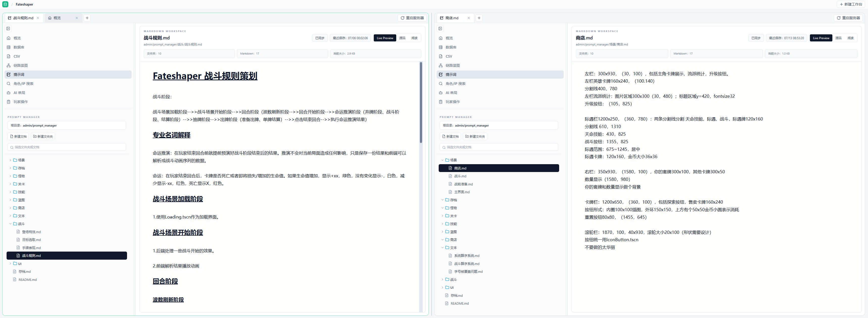Select Live Preview mode for 商店.md
Viewport: 868px width, 318px height.
(x=821, y=38)
